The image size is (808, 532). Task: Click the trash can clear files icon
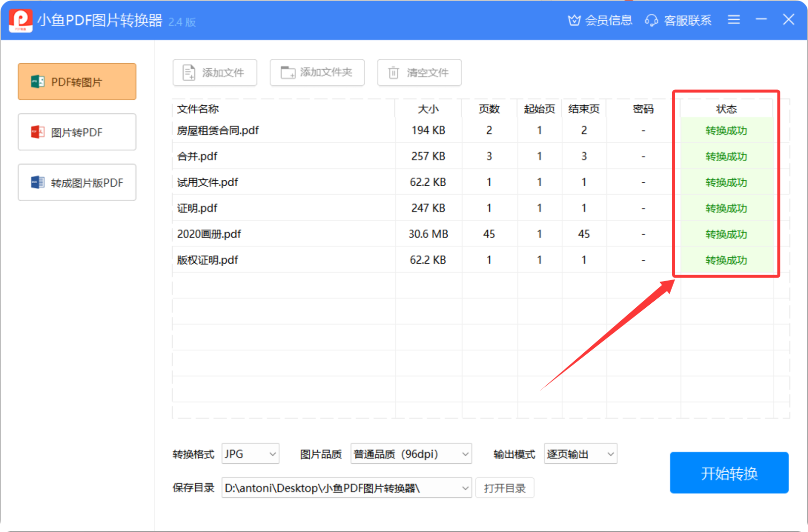(393, 73)
